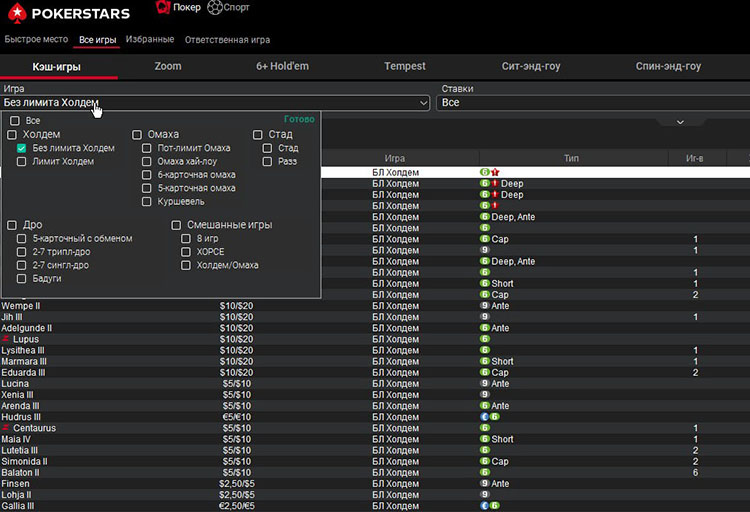This screenshot has width=750, height=512.
Task: Enable the Бадуги checkbox
Action: tap(22, 278)
